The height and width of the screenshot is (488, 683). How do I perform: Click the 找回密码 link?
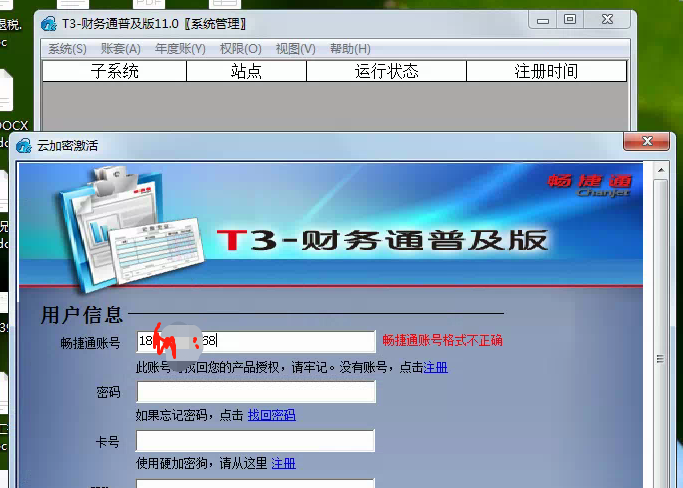tap(271, 415)
